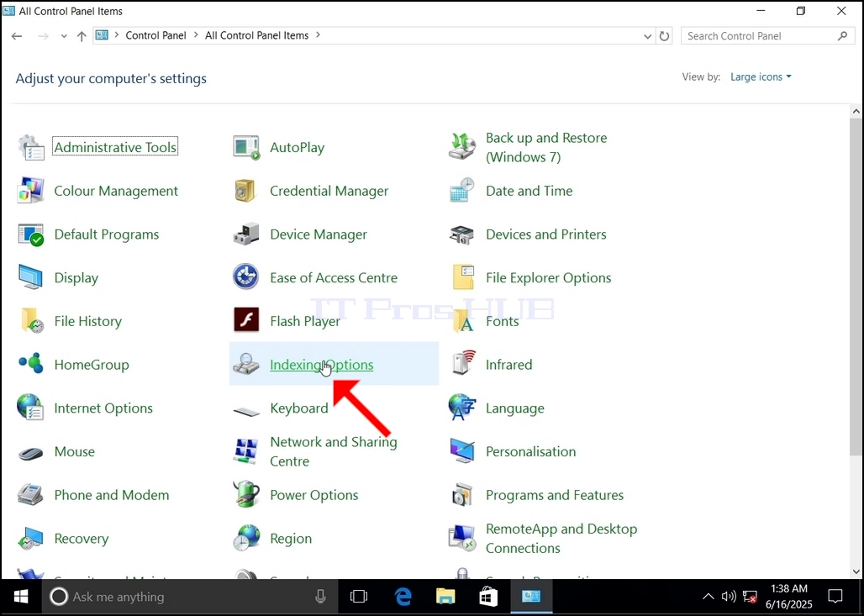The width and height of the screenshot is (864, 616).
Task: Open the Device Manager icon
Action: [246, 234]
